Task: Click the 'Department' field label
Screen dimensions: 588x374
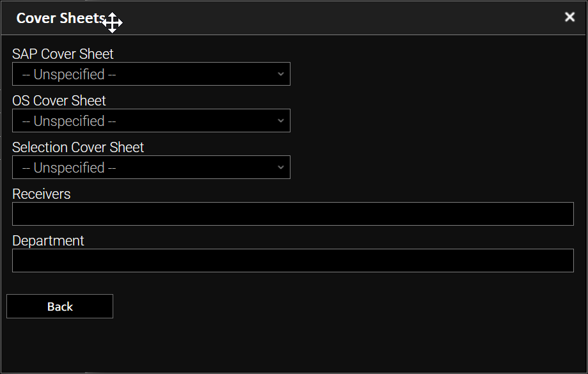Action: pos(48,241)
